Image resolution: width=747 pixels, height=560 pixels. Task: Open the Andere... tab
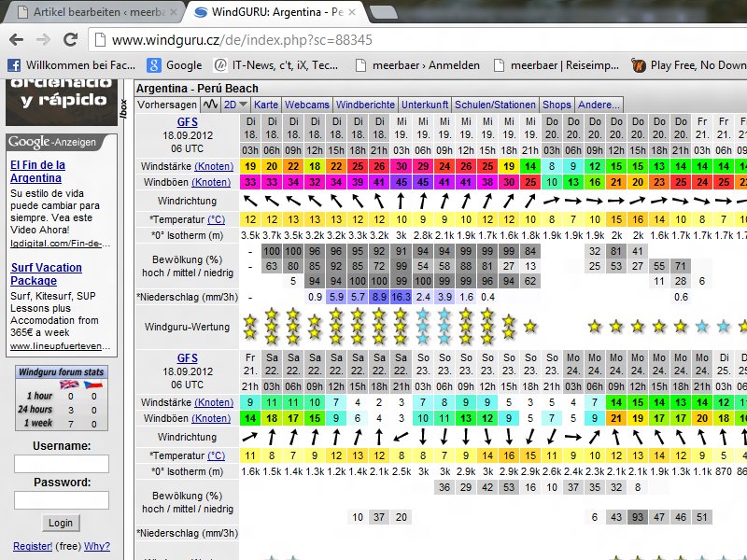599,105
